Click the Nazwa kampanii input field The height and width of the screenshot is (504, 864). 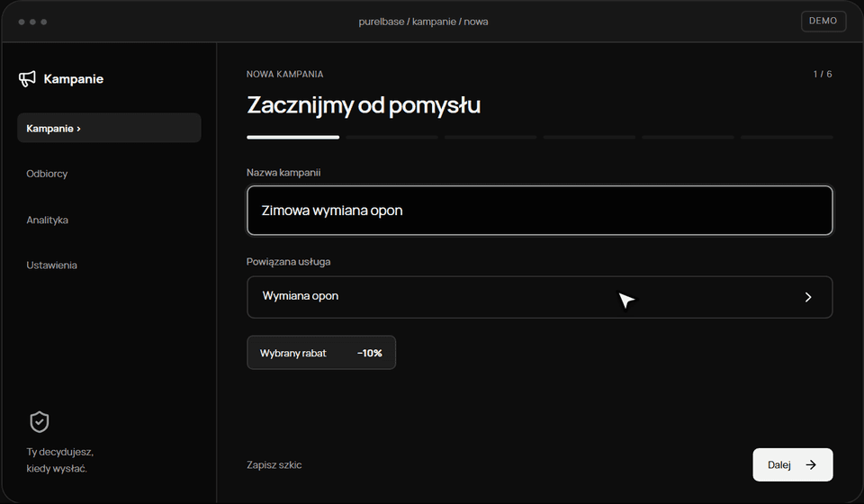pos(539,211)
